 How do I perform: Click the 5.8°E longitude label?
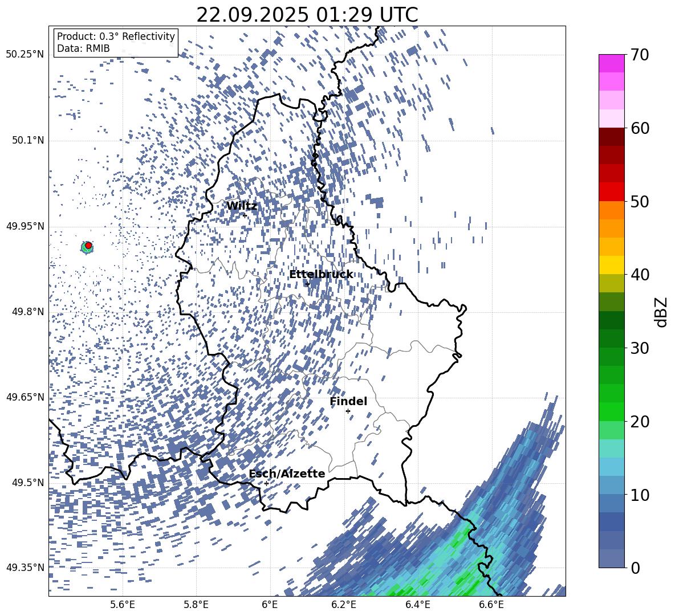pyautogui.click(x=196, y=605)
